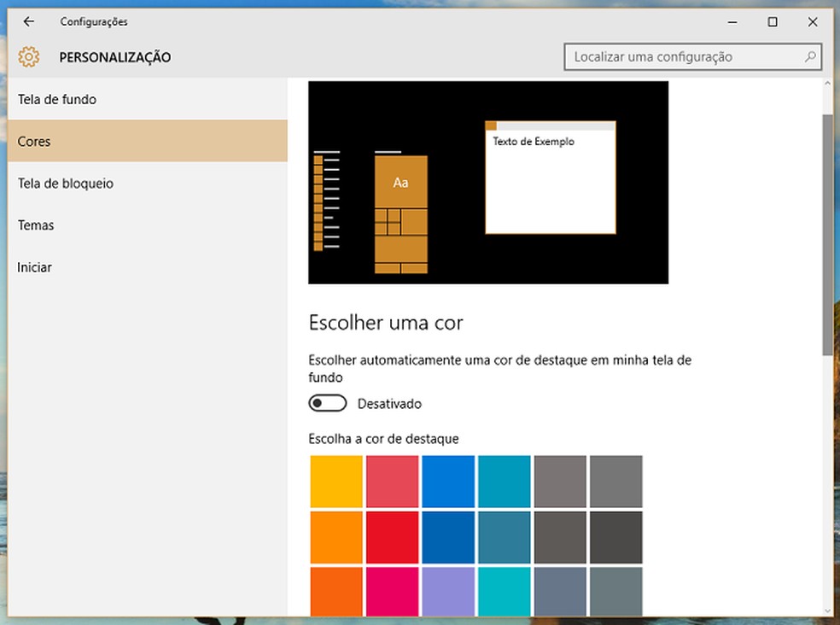Image resolution: width=840 pixels, height=625 pixels.
Task: Choose the bright red accent color
Action: point(392,537)
